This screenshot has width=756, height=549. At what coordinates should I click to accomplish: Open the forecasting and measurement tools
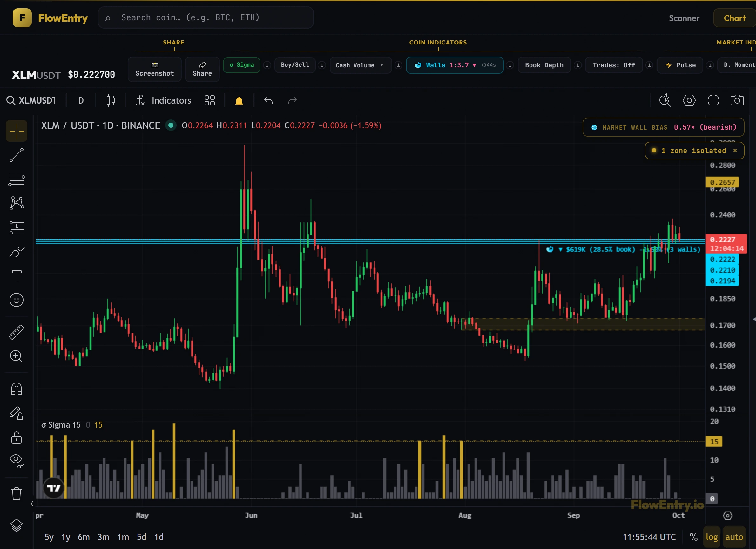16,228
